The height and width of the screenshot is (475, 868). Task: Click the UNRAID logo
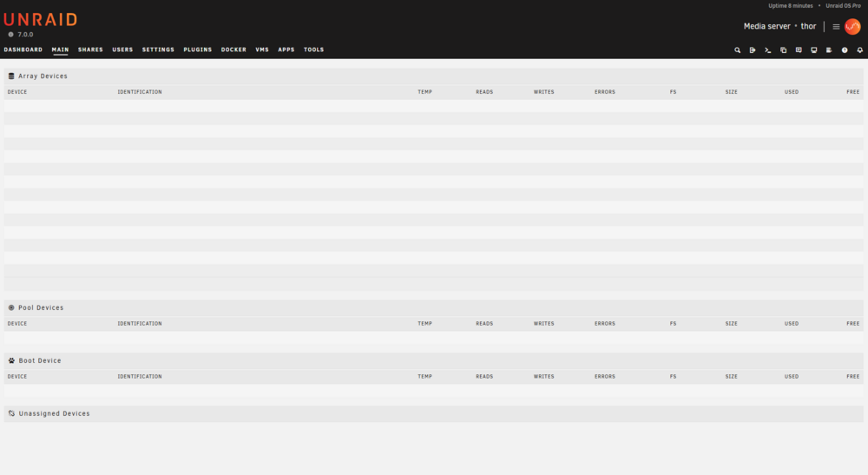point(41,19)
